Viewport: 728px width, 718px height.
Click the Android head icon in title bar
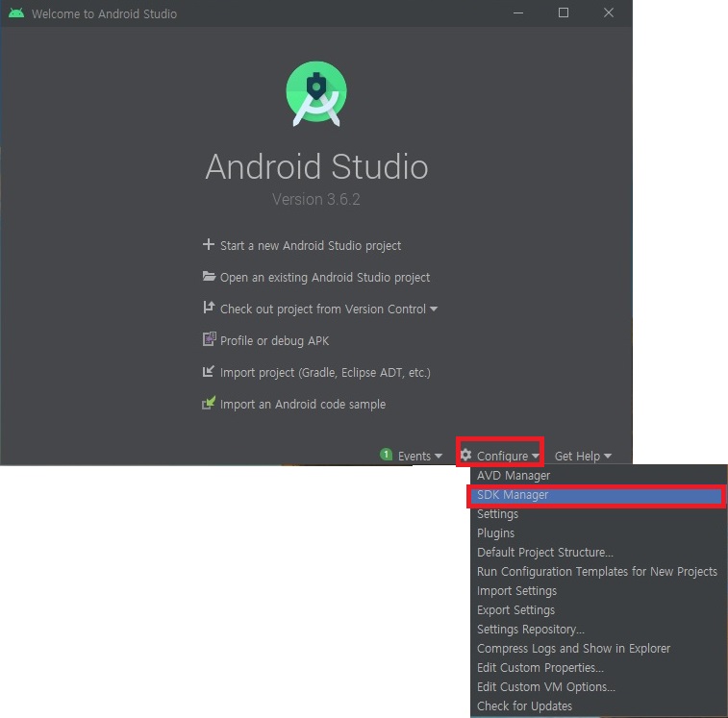pos(16,13)
